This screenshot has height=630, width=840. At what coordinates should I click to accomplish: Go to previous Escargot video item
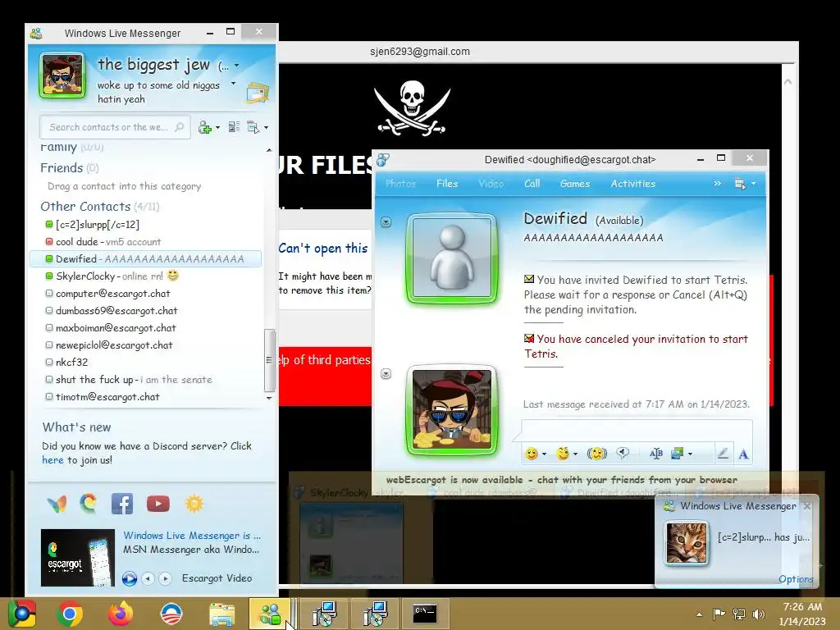[148, 578]
